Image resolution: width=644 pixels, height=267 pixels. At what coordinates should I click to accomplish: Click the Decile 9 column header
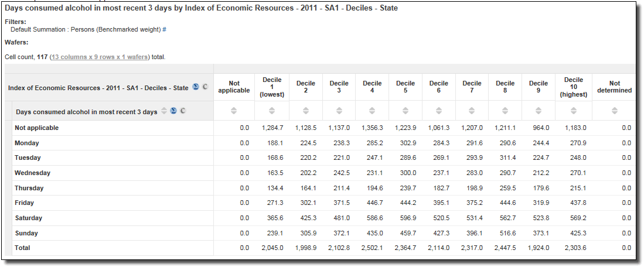point(539,87)
